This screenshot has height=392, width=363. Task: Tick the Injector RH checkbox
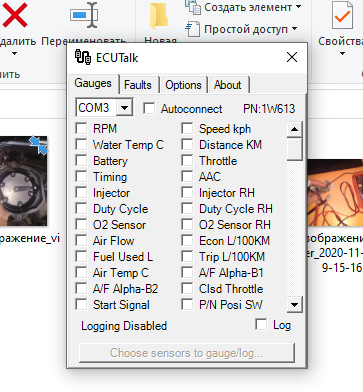[x=187, y=192]
